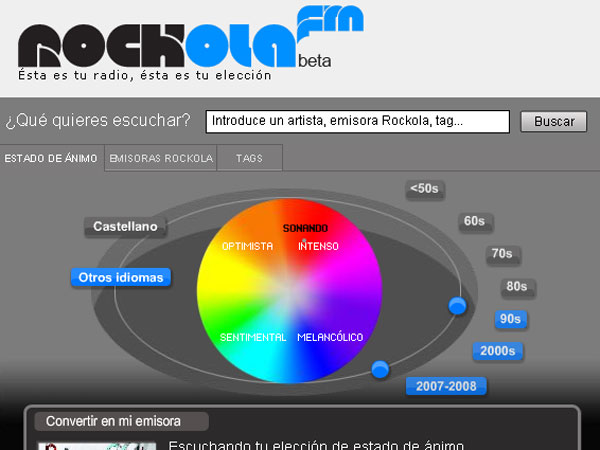Click the Sonando label on the wheel
The height and width of the screenshot is (450, 600).
pos(305,228)
